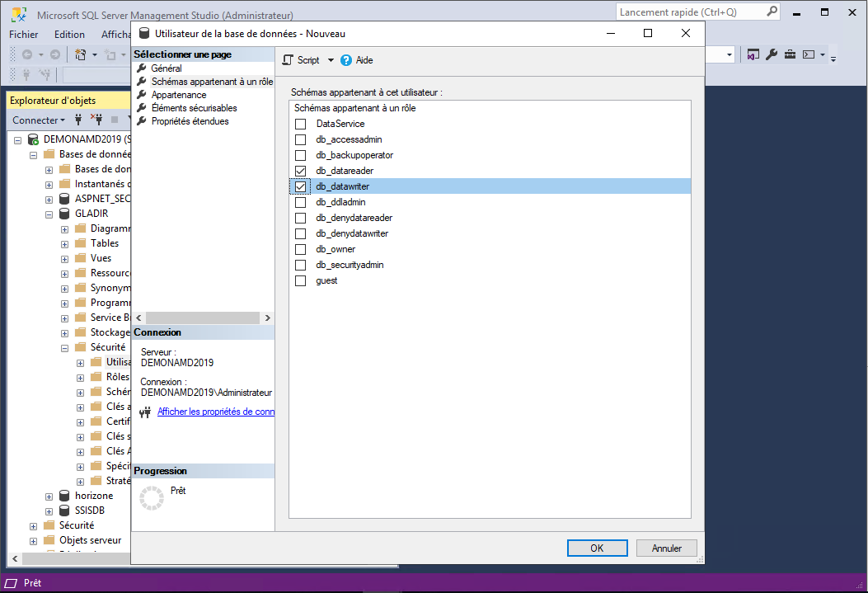Click the Help (Aide) question mark icon
This screenshot has height=593, width=868.
(346, 60)
